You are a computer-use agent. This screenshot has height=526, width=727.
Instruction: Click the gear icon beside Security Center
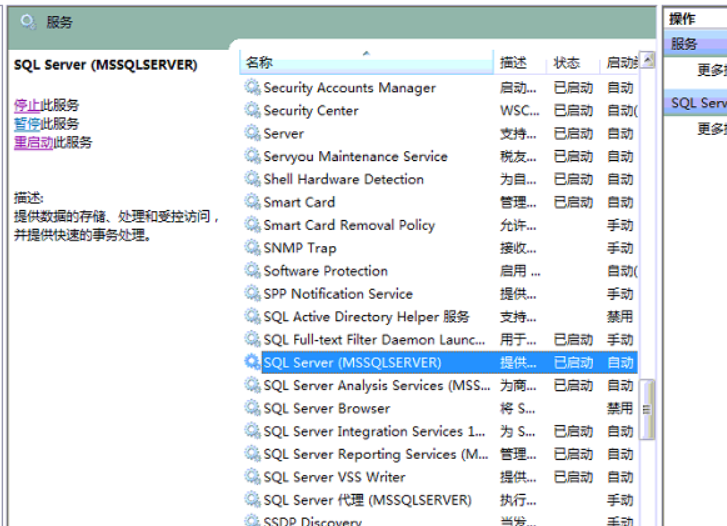pyautogui.click(x=252, y=110)
